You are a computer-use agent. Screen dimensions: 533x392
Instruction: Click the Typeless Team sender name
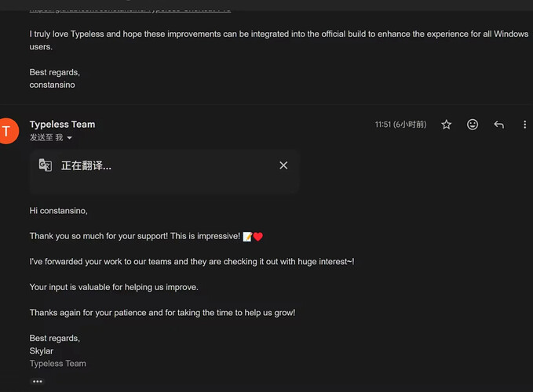tap(62, 124)
